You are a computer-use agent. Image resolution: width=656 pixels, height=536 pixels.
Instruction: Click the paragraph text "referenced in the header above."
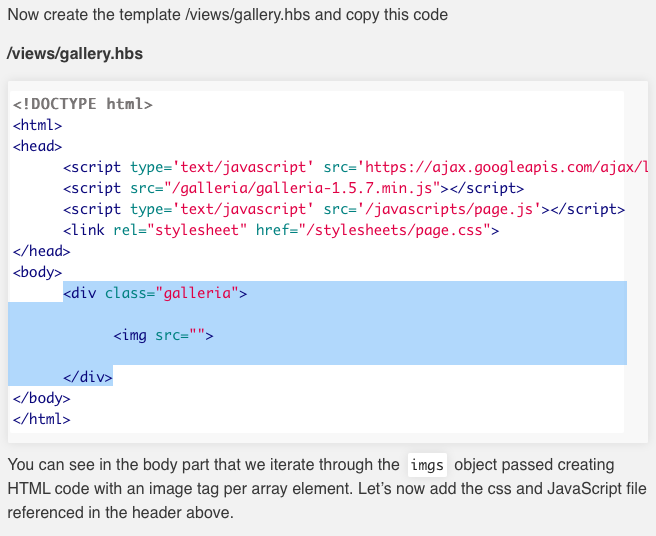pos(120,512)
